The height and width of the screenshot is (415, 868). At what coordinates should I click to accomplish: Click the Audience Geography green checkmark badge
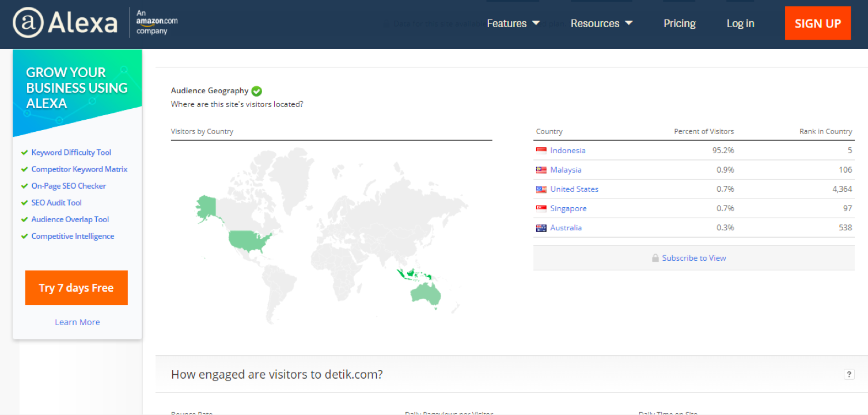tap(257, 91)
